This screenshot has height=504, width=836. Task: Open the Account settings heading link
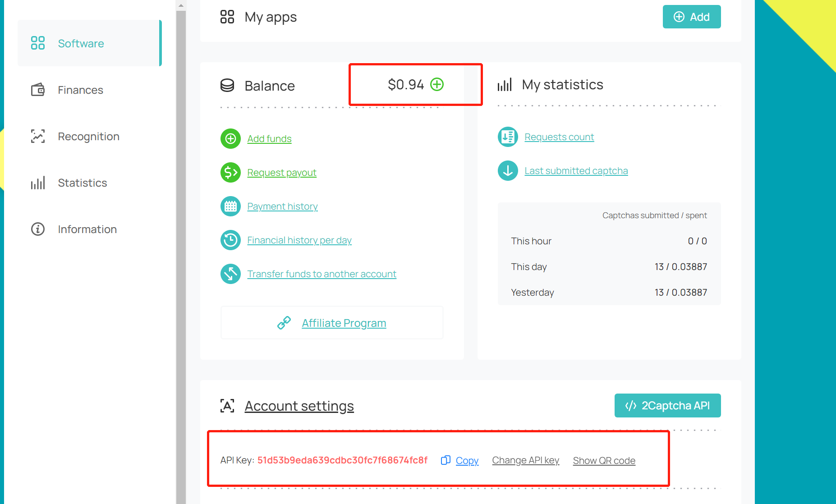tap(299, 406)
